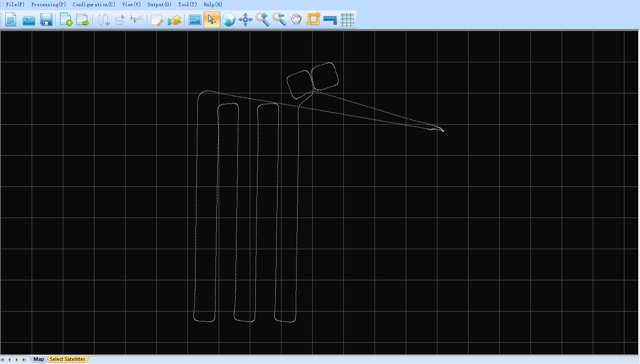The width and height of the screenshot is (640, 364).
Task: Switch to the Select Satellites tab
Action: [67, 359]
